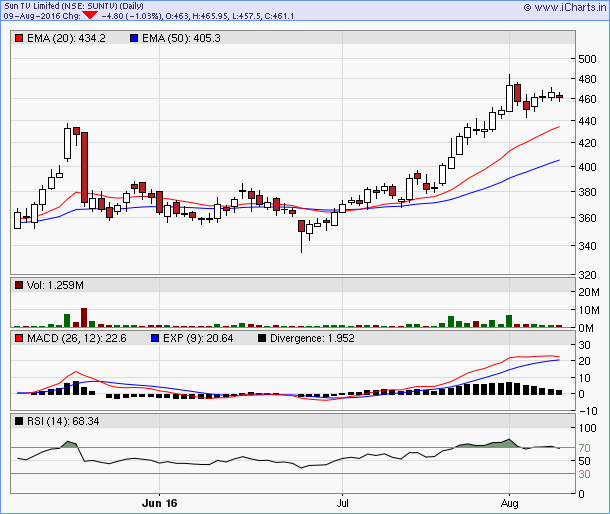The image size is (610, 514).
Task: Click the EXP (9): 20.64 label
Action: [198, 338]
